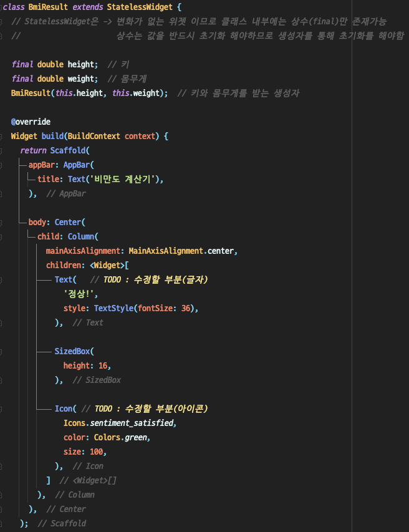Click the "return" keyword
Screen dimensions: 409x532
[33, 150]
